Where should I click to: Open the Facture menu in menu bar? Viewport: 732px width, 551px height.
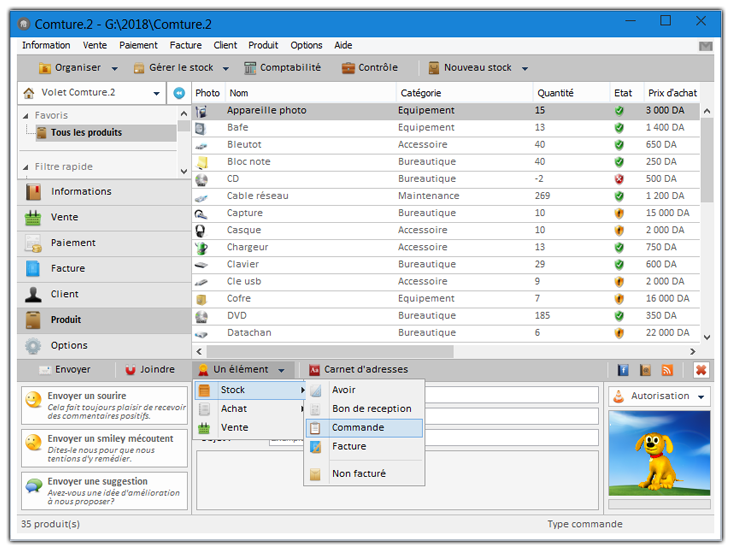(185, 45)
